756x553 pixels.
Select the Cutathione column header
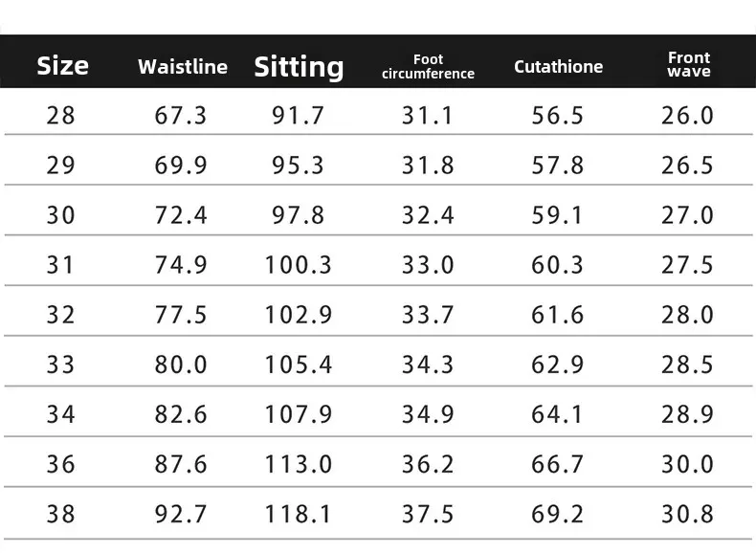coord(558,66)
